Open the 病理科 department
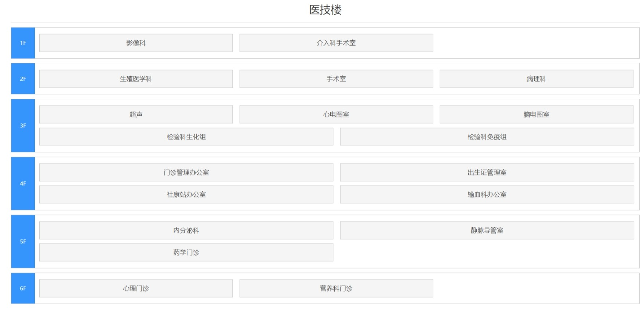Screen dimensions: 644x316 536,79
